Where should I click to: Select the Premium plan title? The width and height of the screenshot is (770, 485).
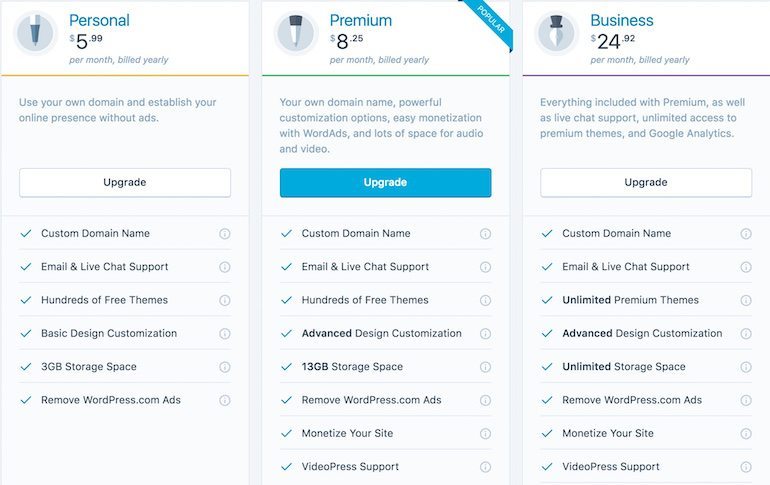coord(360,20)
